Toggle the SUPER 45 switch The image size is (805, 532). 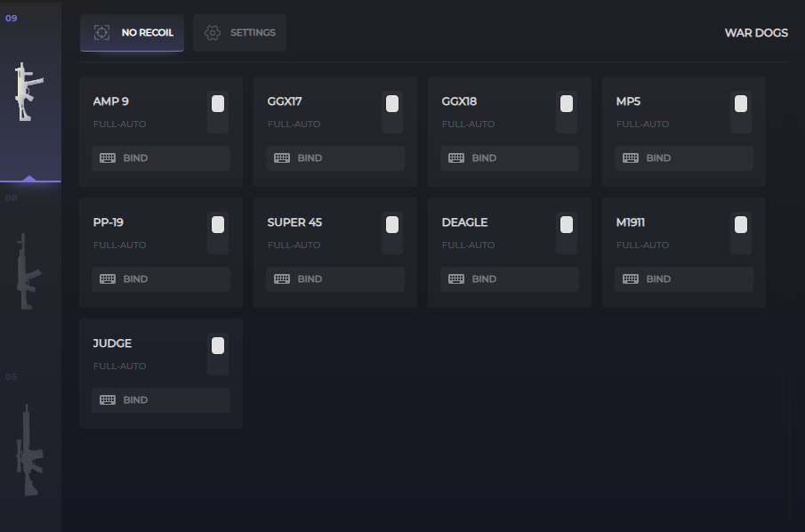(392, 233)
